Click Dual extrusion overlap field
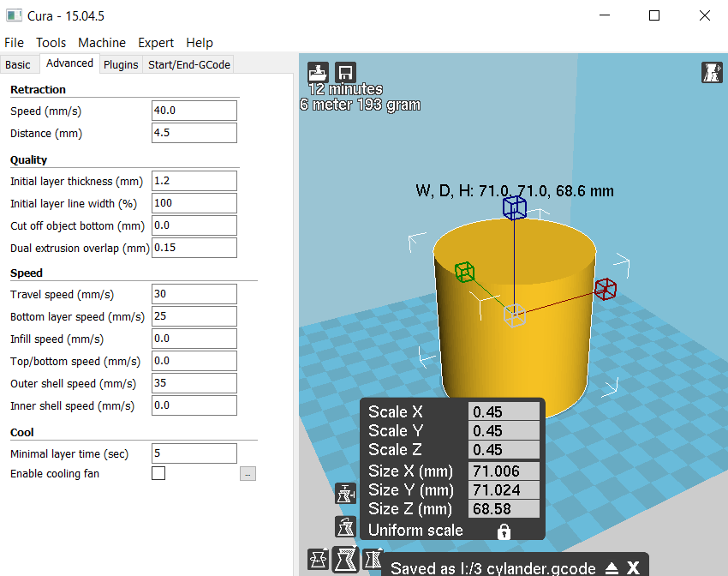Viewport: 728px width, 576px height. coord(194,248)
